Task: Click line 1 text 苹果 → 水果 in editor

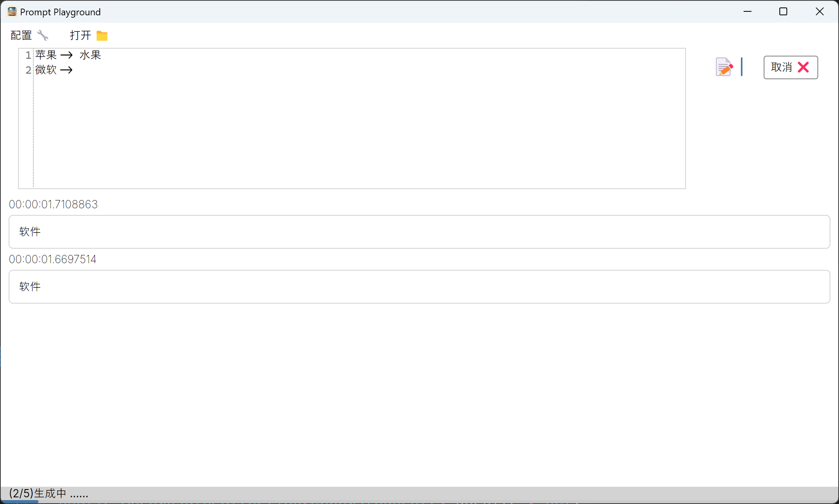Action: tap(68, 55)
